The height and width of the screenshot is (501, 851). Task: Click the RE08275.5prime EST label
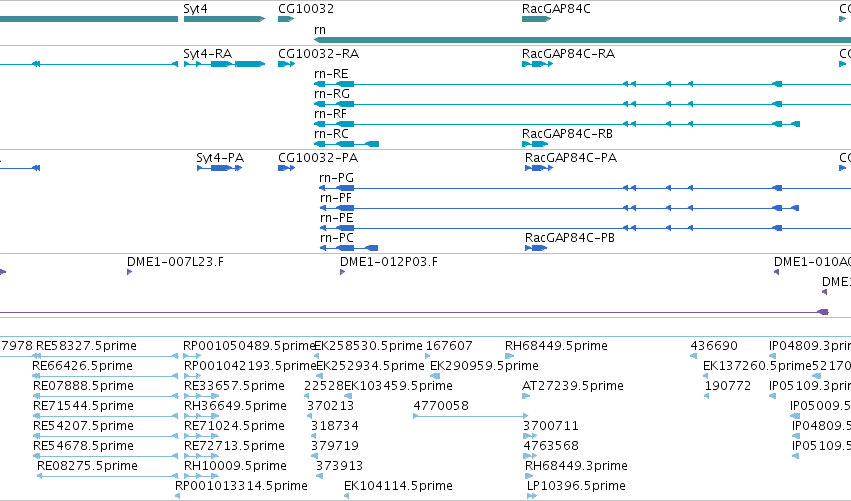pyautogui.click(x=87, y=467)
